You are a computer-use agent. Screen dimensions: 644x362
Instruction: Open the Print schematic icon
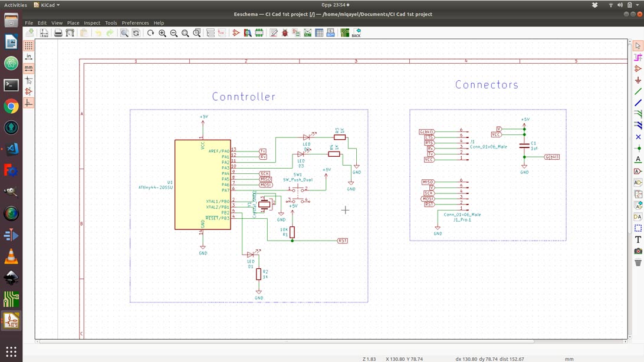58,34
